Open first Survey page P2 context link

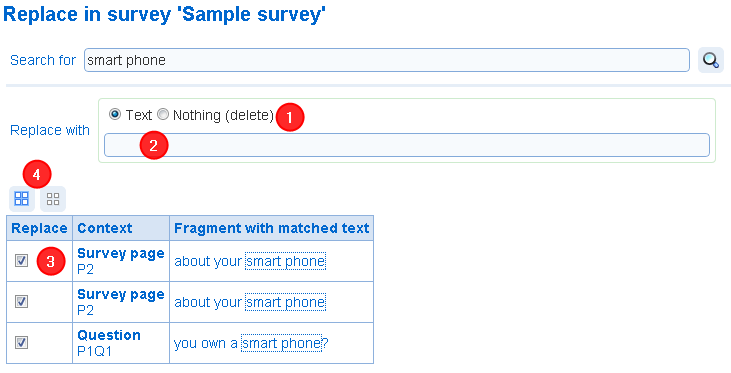tap(121, 261)
